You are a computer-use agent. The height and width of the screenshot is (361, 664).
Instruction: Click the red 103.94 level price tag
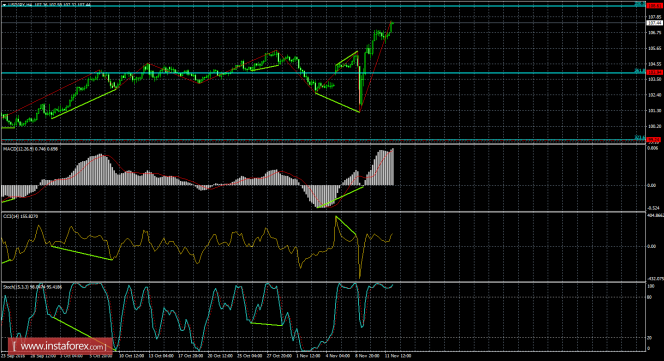point(654,72)
